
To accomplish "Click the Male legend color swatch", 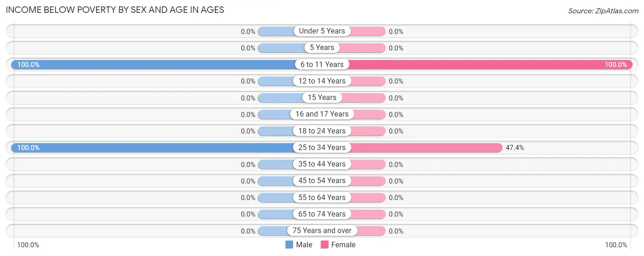I will 289,245.
